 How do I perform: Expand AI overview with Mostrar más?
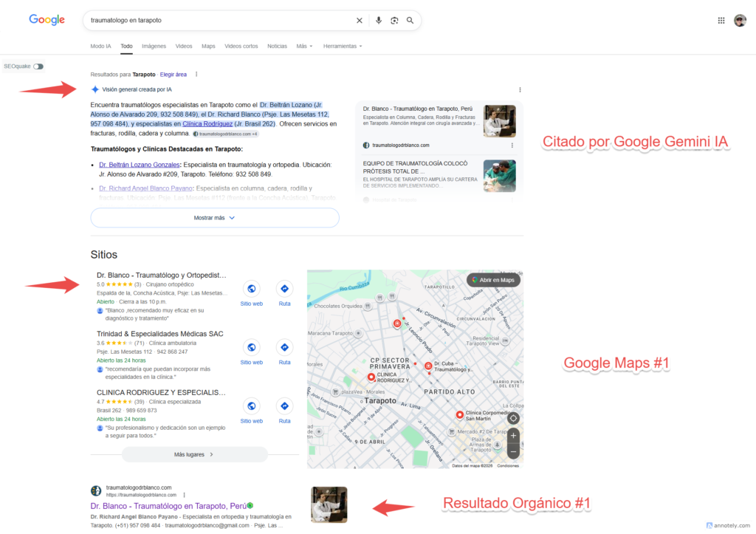(x=215, y=218)
